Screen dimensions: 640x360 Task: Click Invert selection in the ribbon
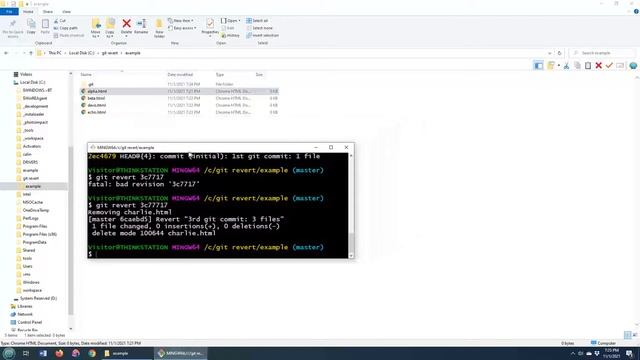tap(262, 36)
